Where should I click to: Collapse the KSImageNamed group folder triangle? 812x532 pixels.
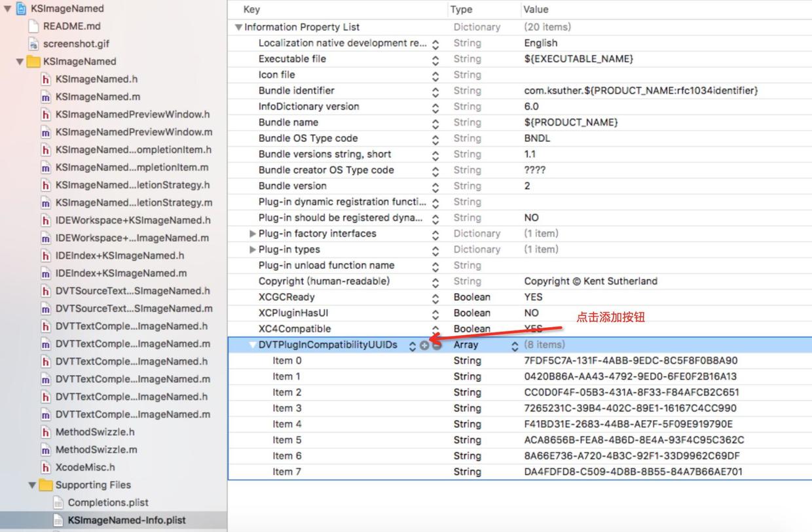click(x=20, y=62)
